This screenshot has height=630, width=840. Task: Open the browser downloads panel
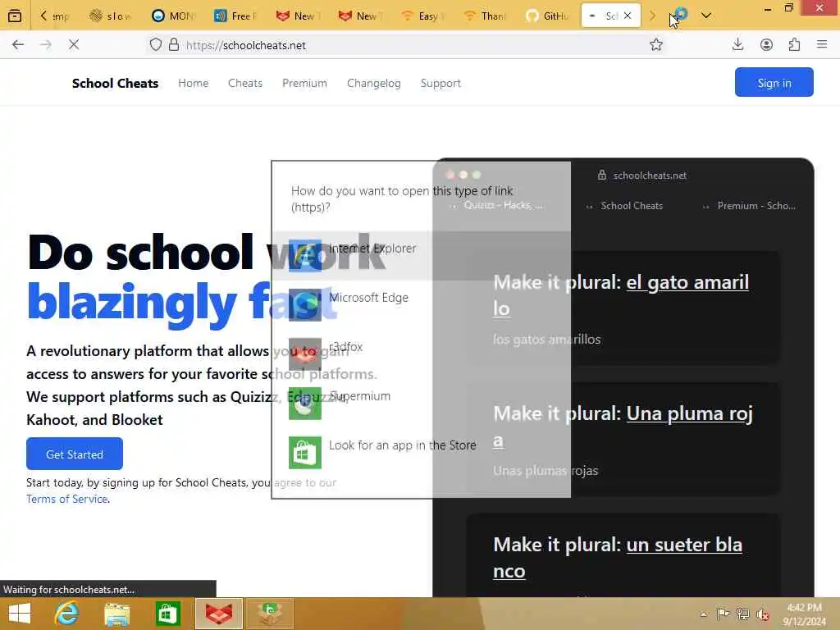738,45
